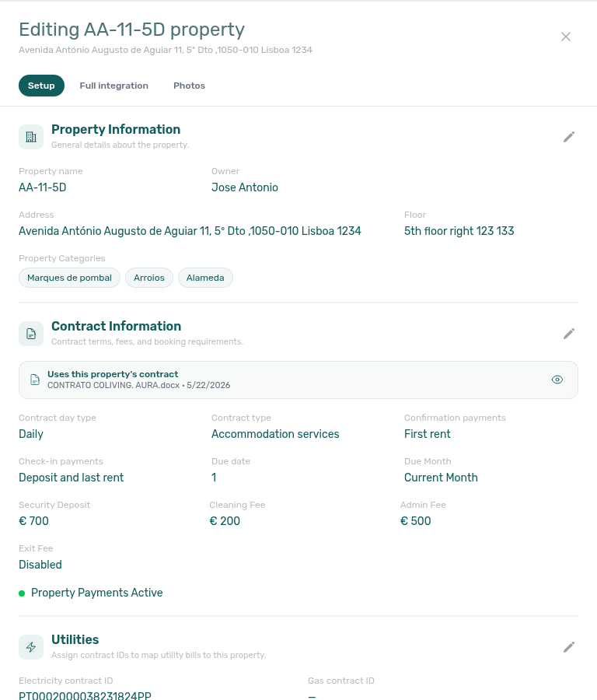The image size is (597, 700).
Task: Edit Contract Information with pencil icon
Action: click(x=569, y=334)
